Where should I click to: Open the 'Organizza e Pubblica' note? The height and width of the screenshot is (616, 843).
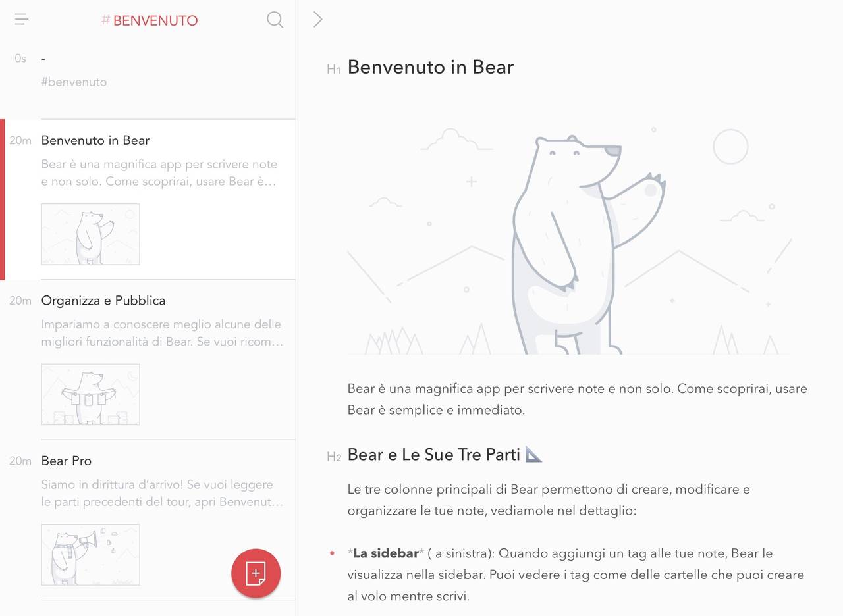tap(103, 301)
